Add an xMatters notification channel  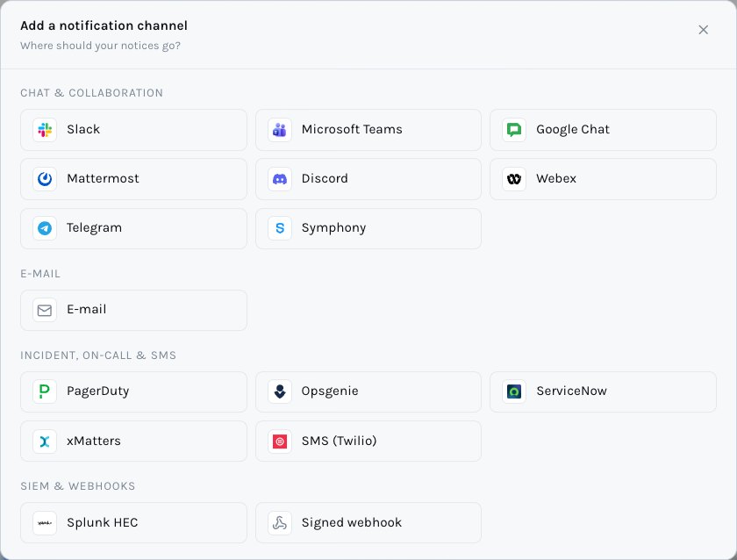tap(133, 441)
